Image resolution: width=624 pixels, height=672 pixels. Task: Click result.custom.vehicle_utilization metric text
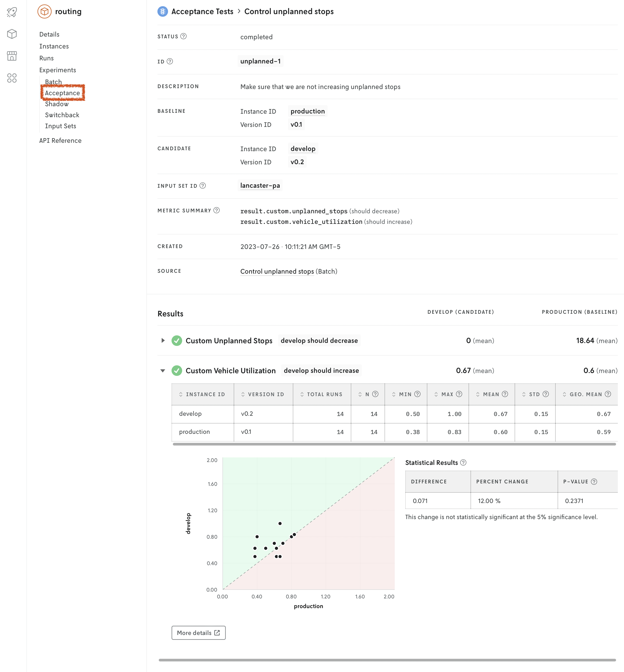(x=301, y=222)
